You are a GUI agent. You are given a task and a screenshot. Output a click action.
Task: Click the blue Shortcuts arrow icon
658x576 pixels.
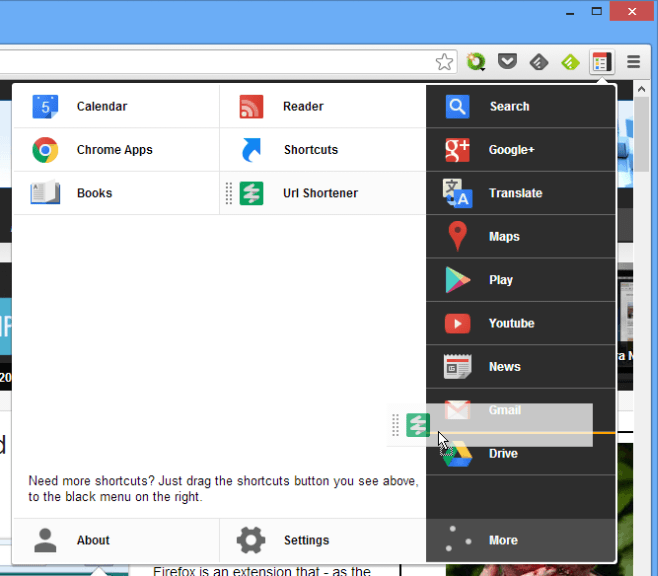(251, 150)
